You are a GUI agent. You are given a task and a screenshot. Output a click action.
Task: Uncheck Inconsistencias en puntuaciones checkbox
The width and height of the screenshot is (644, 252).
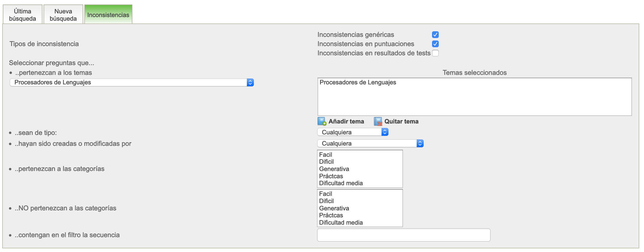[435, 44]
